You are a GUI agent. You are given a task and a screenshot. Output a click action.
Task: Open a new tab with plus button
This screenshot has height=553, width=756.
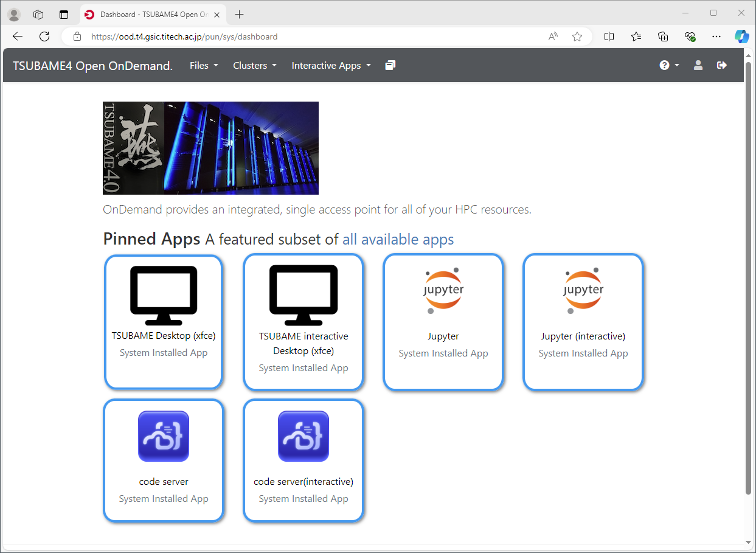pos(240,14)
